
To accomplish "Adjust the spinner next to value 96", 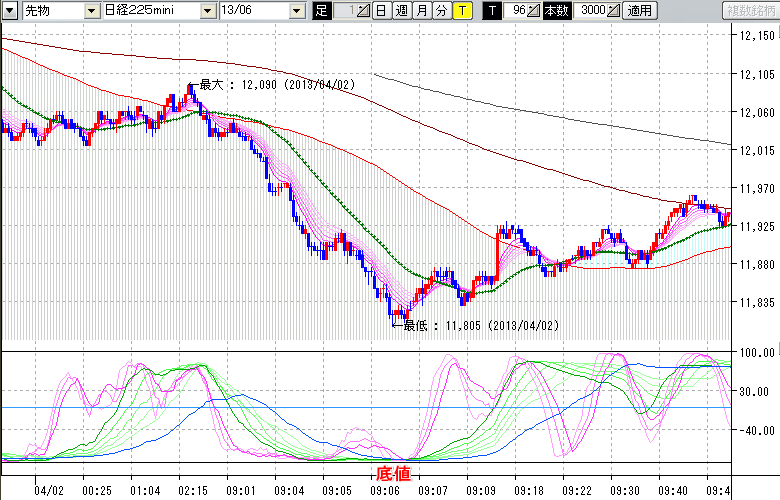I will (x=535, y=11).
